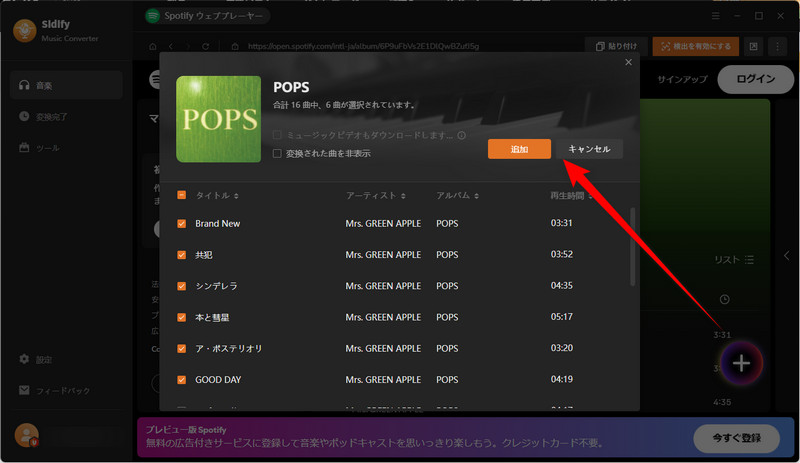The width and height of the screenshot is (800, 463).
Task: Sort tracks by アーティスト column
Action: click(x=376, y=196)
